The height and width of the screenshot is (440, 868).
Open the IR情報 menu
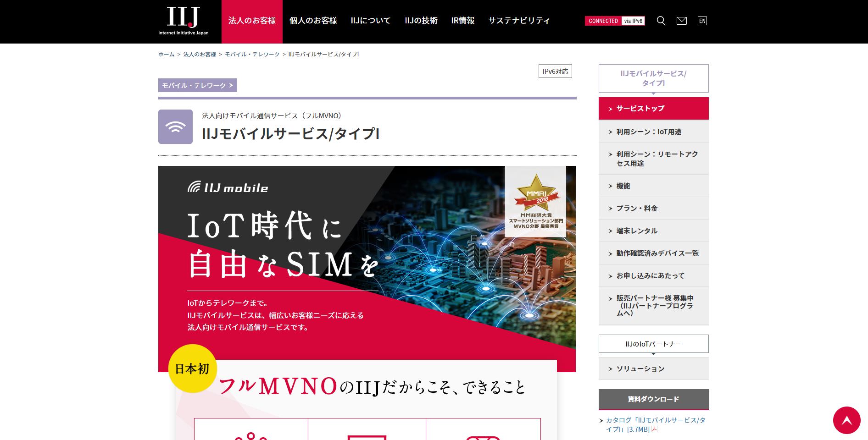click(463, 21)
